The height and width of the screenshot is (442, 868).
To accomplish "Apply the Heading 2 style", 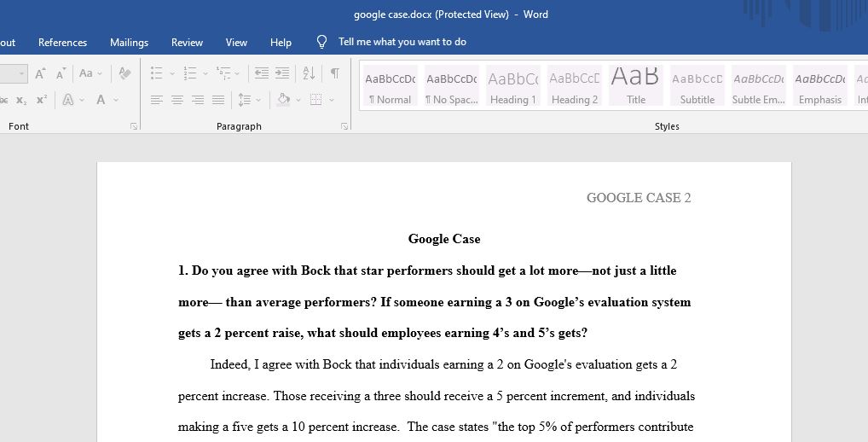I will (x=575, y=85).
